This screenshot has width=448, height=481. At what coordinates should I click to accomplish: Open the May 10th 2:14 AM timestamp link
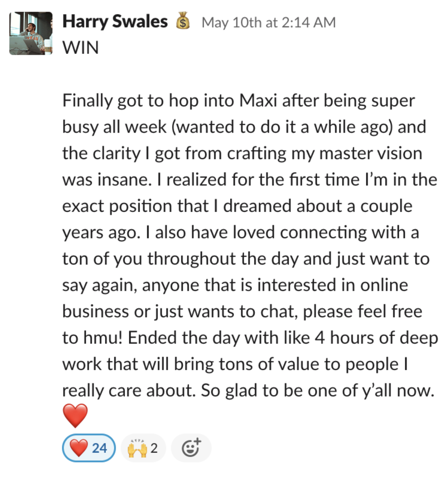(269, 22)
